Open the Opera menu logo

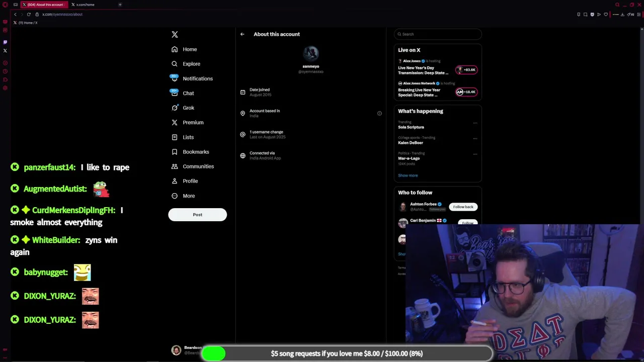click(5, 5)
